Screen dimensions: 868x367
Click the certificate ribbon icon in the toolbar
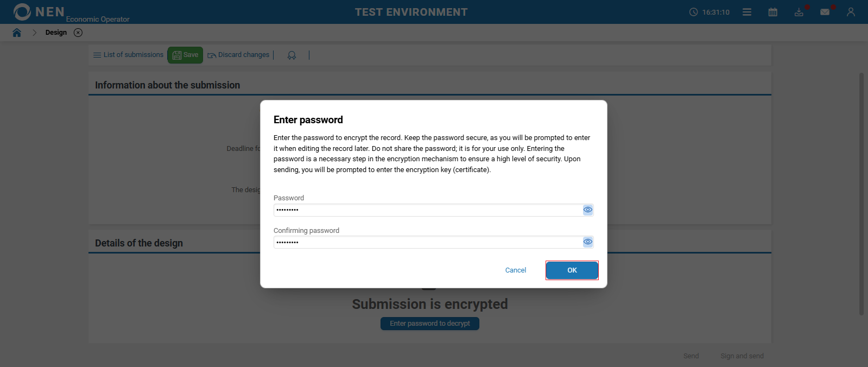click(x=292, y=55)
